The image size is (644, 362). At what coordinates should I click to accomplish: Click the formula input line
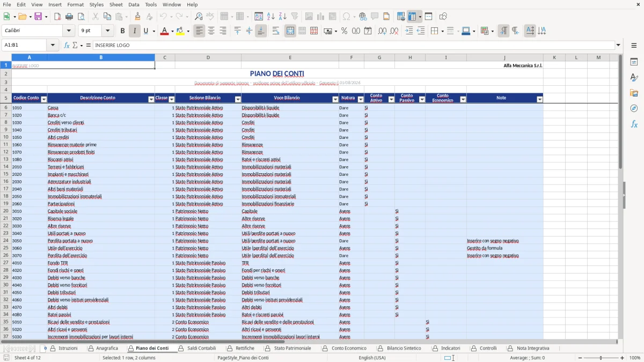[354, 45]
